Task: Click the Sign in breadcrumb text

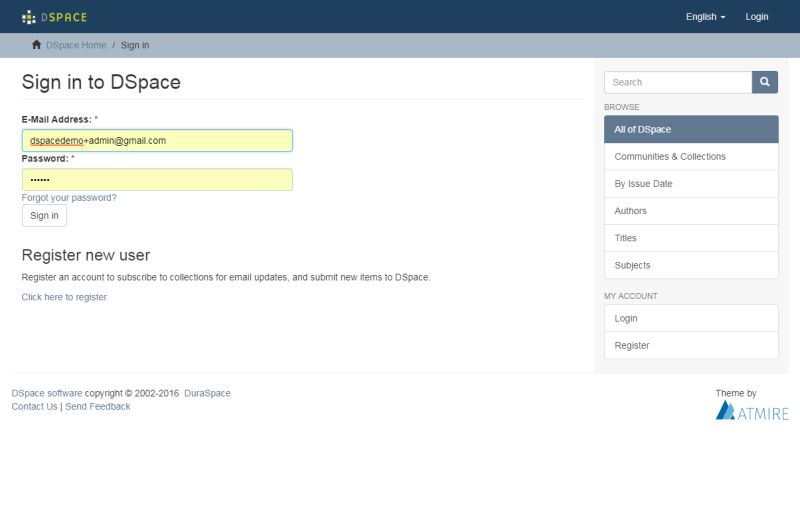Action: 135,45
